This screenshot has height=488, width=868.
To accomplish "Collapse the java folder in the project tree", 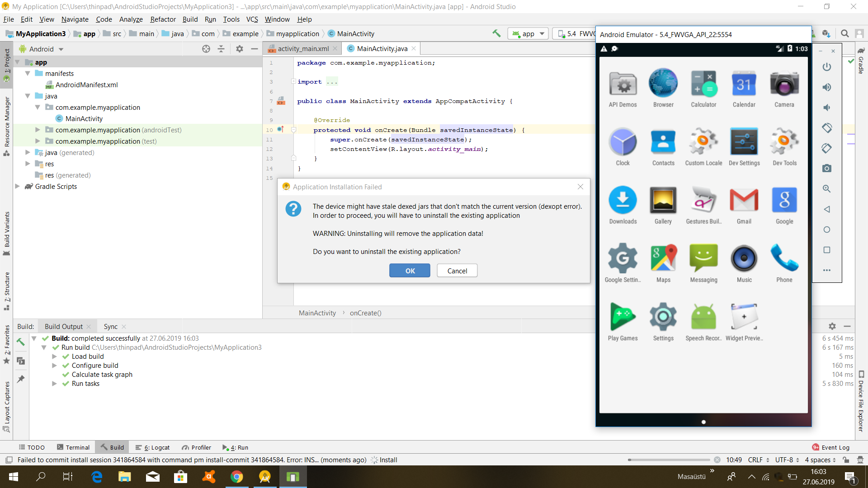I will pos(28,96).
